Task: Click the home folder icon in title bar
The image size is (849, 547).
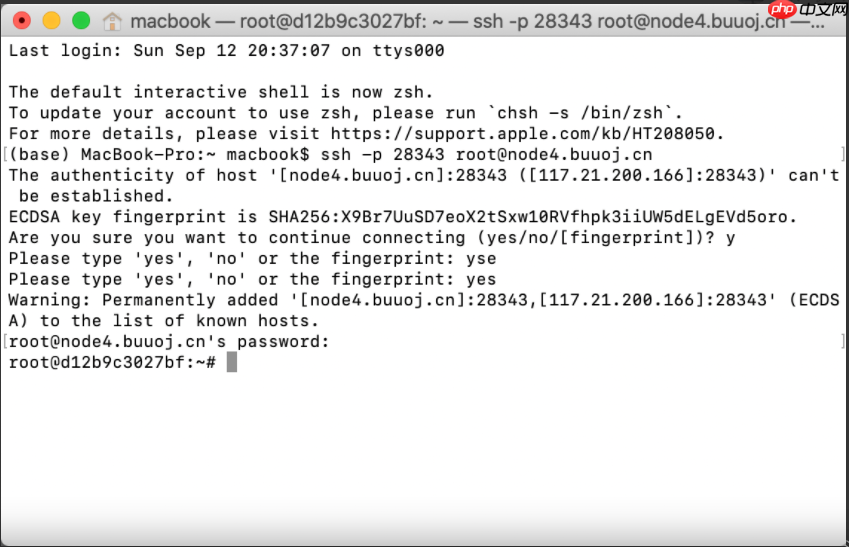Action: [113, 20]
